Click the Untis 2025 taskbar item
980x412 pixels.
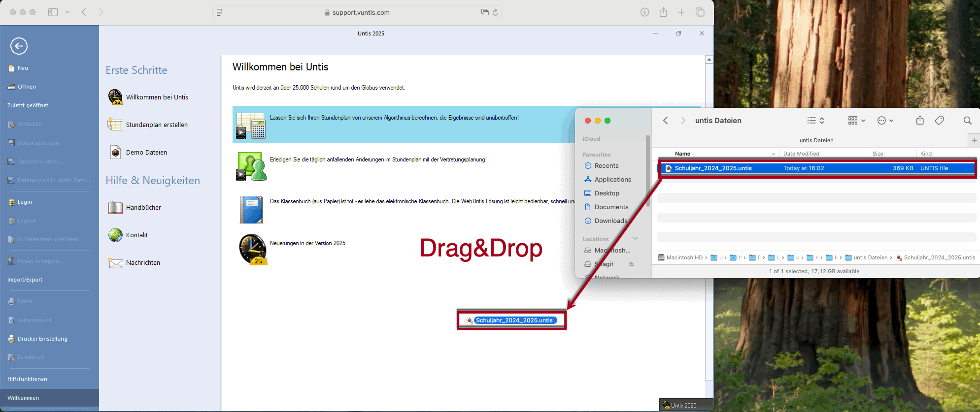[x=686, y=405]
